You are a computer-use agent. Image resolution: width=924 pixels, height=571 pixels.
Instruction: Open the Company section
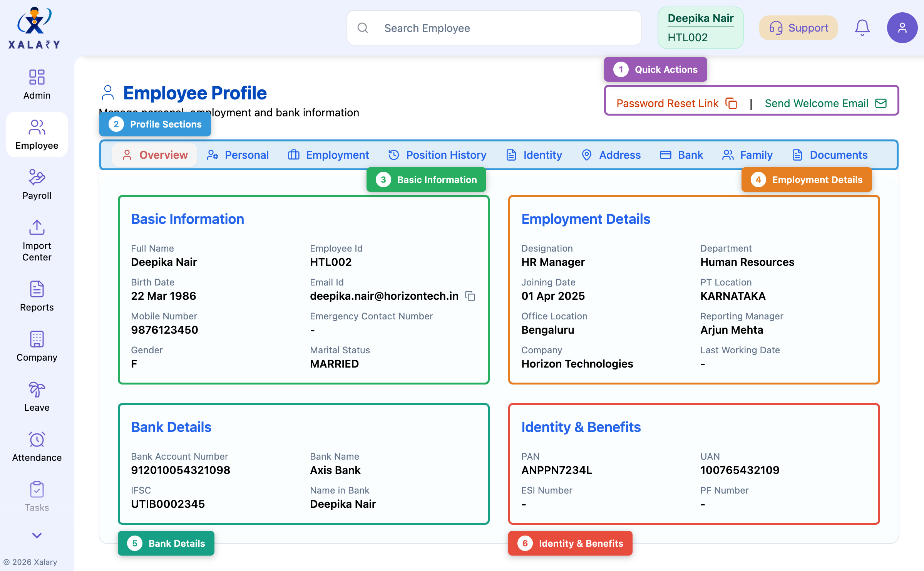(37, 346)
